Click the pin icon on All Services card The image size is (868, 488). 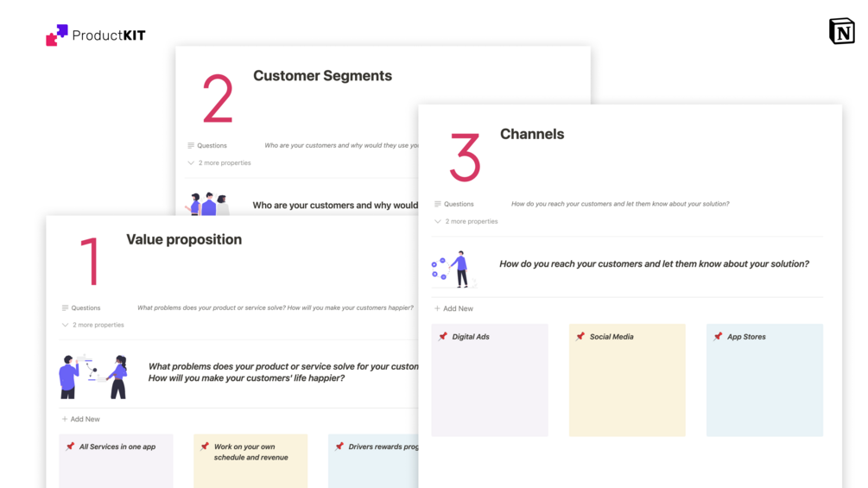pos(70,447)
